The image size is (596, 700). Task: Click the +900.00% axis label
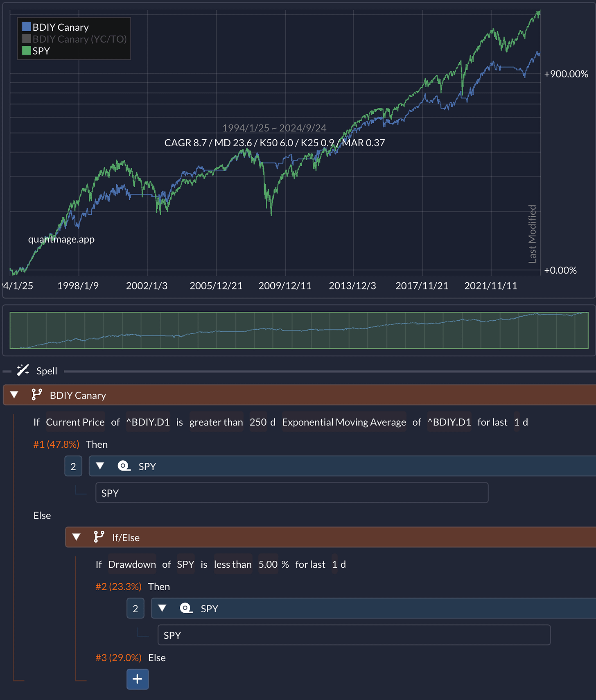tap(566, 74)
